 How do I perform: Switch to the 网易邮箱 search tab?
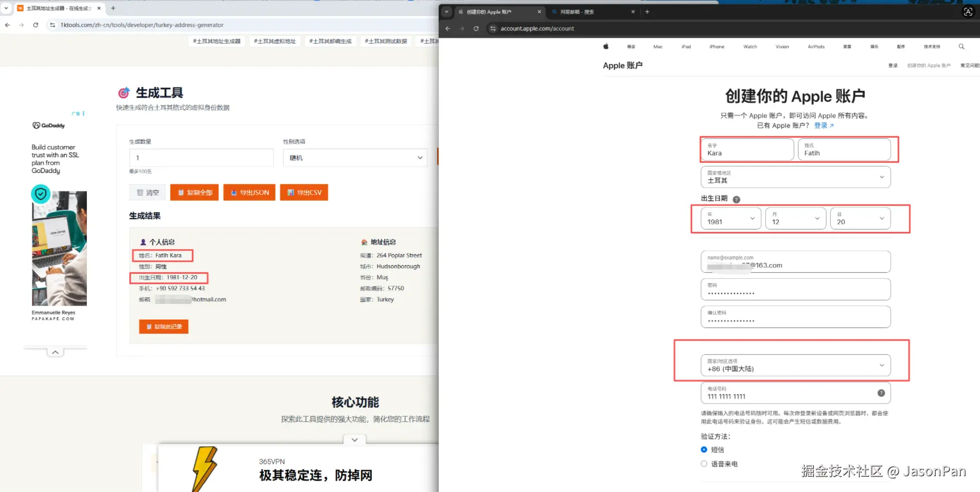pyautogui.click(x=592, y=11)
